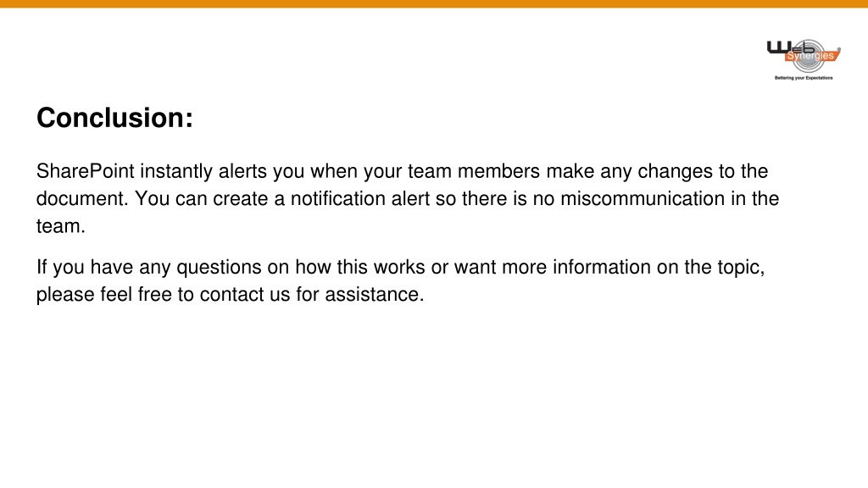
Task: Click 'team.' on the third text line
Action: click(x=61, y=225)
